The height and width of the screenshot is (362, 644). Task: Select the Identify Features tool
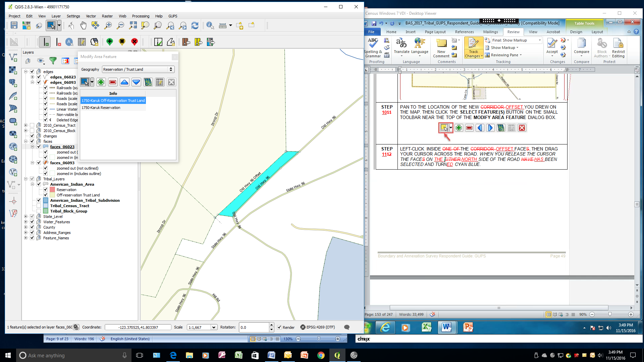click(x=210, y=25)
